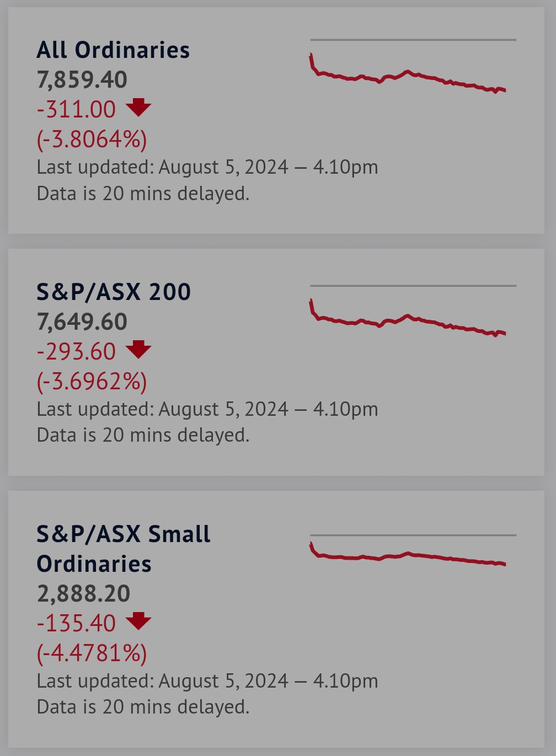Click the 2,888.20 index value
The image size is (556, 756).
coord(83,594)
